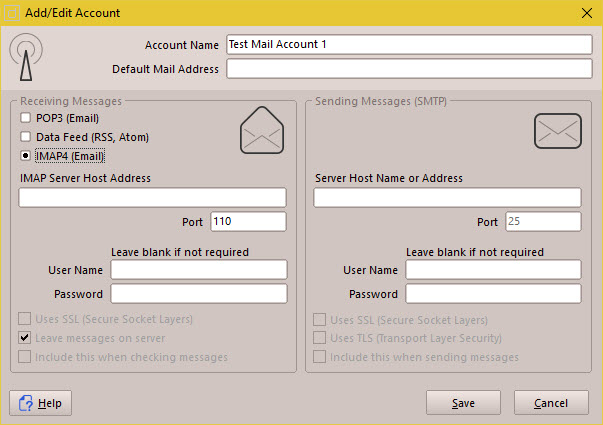Viewport: 603px width, 425px height.
Task: Click the IMAP Server Host Address field
Action: click(152, 198)
